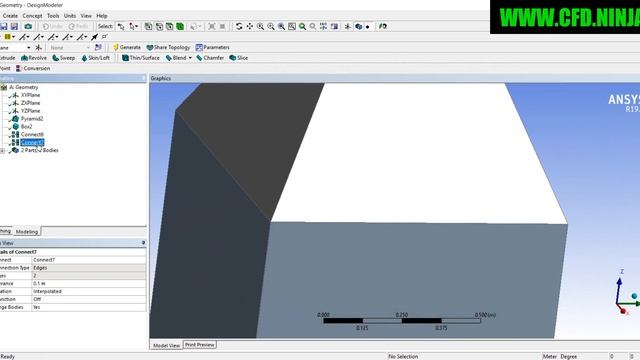Click the Revolve tool
This screenshot has width=640, height=360.
point(34,58)
